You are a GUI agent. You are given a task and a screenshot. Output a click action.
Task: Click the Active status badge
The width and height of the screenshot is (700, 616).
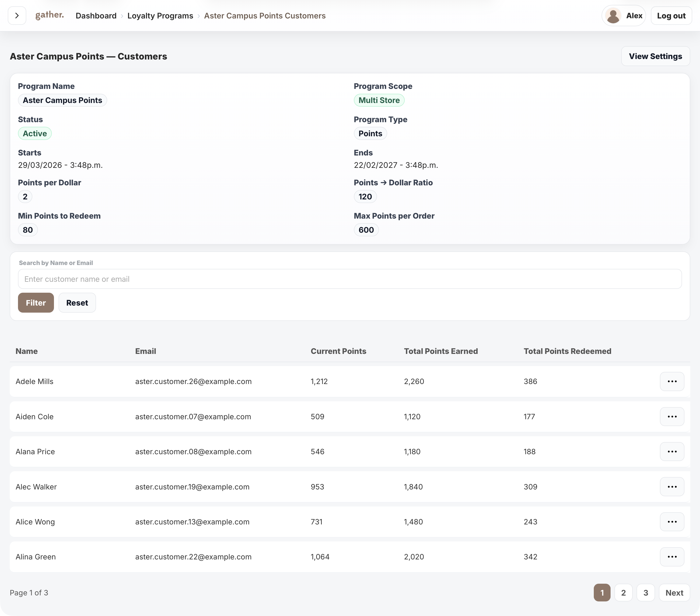pos(35,133)
